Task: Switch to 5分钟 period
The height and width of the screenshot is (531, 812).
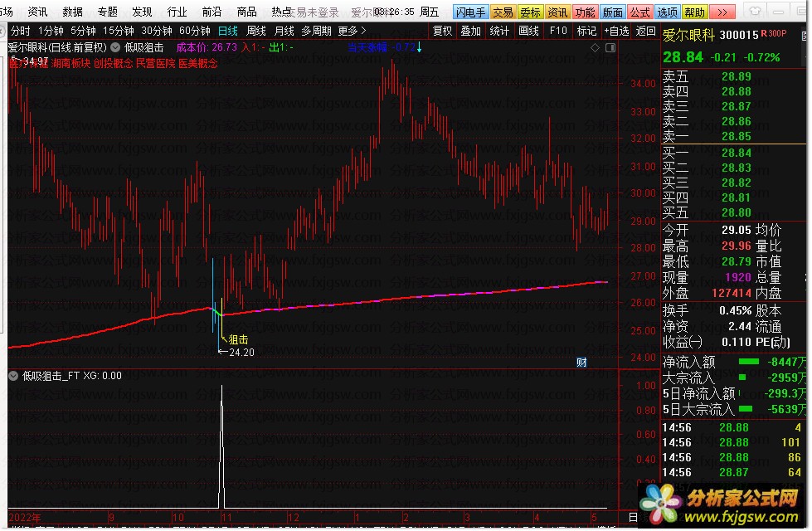Action: click(x=84, y=31)
